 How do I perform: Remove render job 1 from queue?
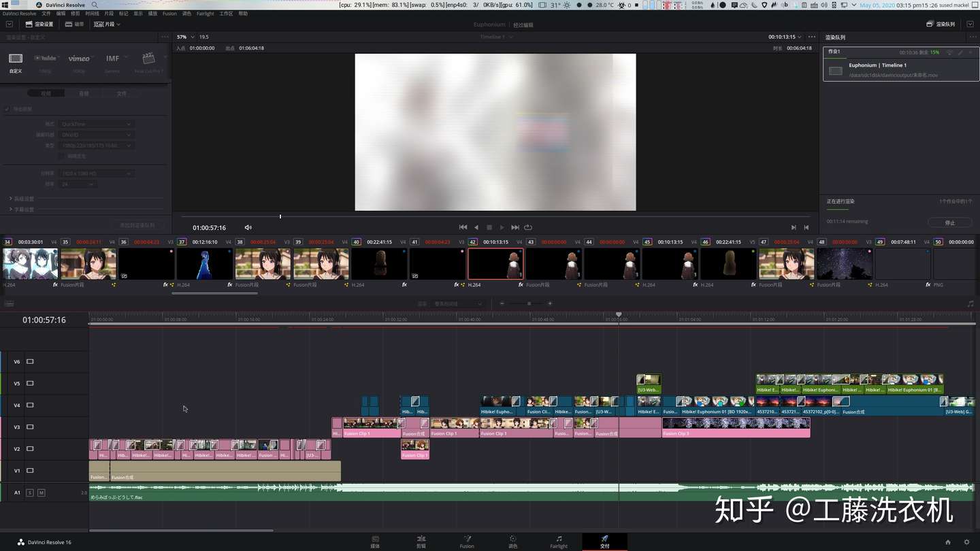click(x=970, y=52)
